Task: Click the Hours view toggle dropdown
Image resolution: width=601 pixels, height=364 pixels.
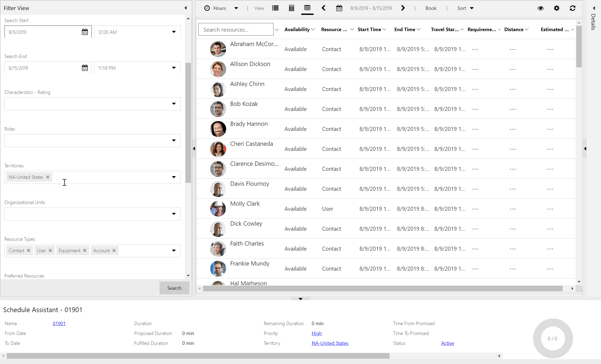Action: 237,8
